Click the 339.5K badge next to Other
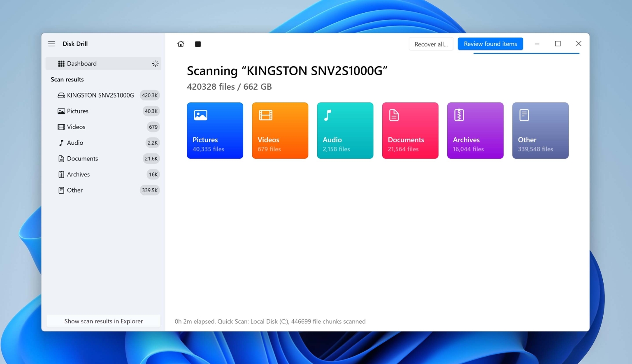 150,190
